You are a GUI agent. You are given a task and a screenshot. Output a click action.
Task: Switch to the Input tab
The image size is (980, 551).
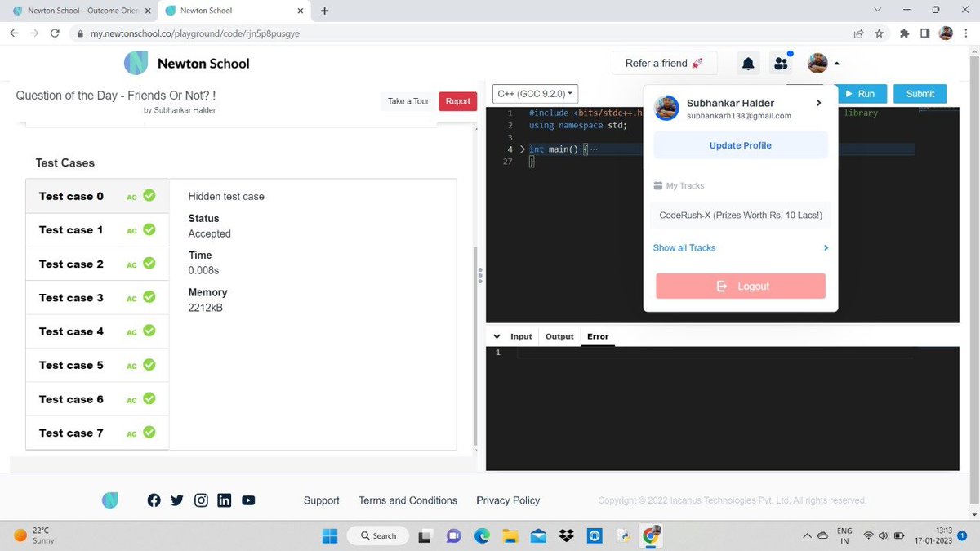point(521,335)
